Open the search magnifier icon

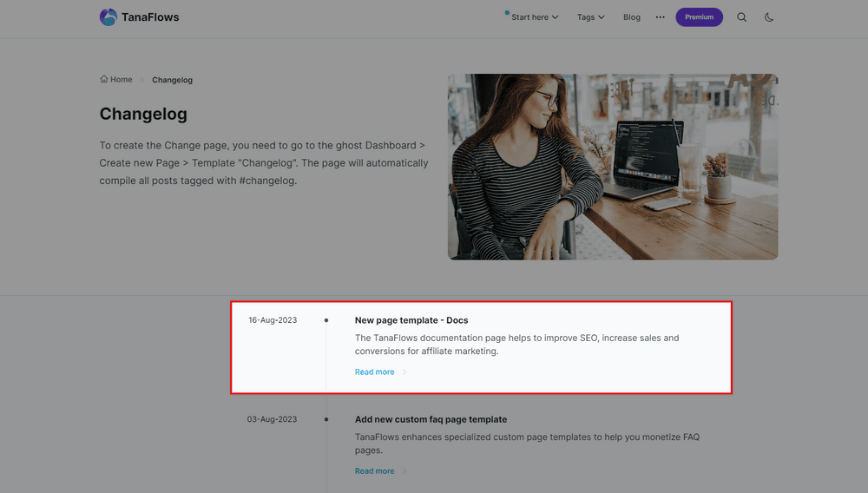[x=742, y=17]
